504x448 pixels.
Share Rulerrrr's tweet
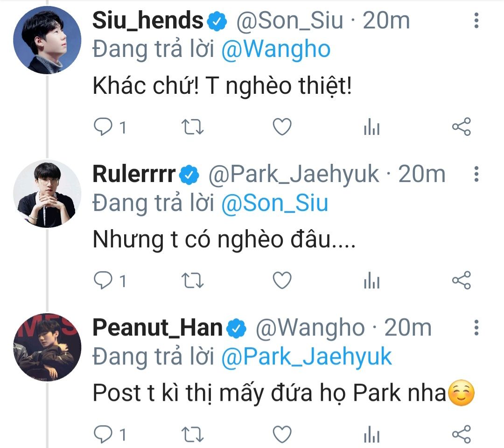(x=462, y=280)
